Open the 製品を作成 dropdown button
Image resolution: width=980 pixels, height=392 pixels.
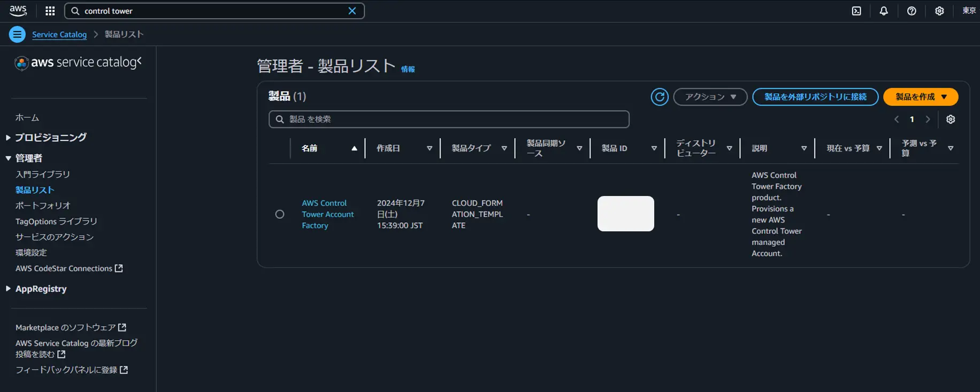point(921,97)
